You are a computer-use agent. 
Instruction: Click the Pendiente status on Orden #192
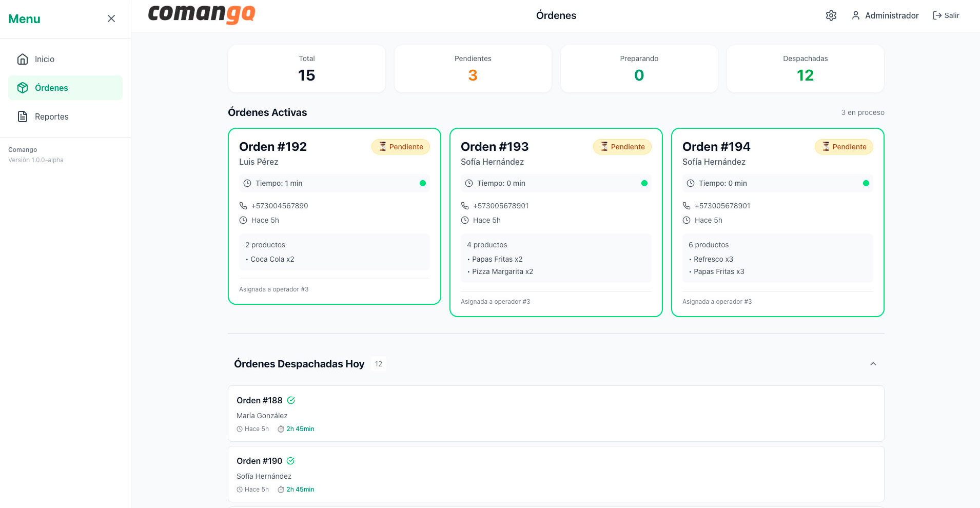(x=400, y=147)
